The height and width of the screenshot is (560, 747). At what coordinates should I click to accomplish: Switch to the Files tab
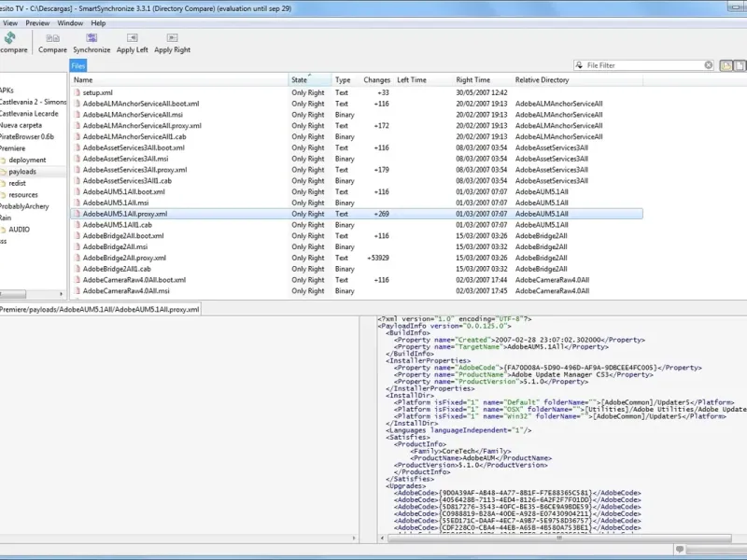(78, 66)
